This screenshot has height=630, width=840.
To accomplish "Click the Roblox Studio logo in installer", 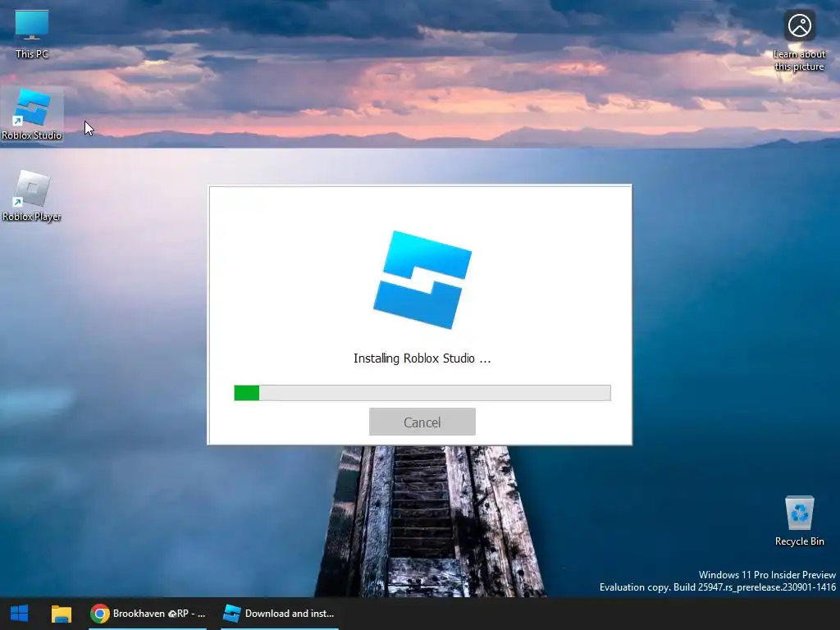I will [x=422, y=280].
